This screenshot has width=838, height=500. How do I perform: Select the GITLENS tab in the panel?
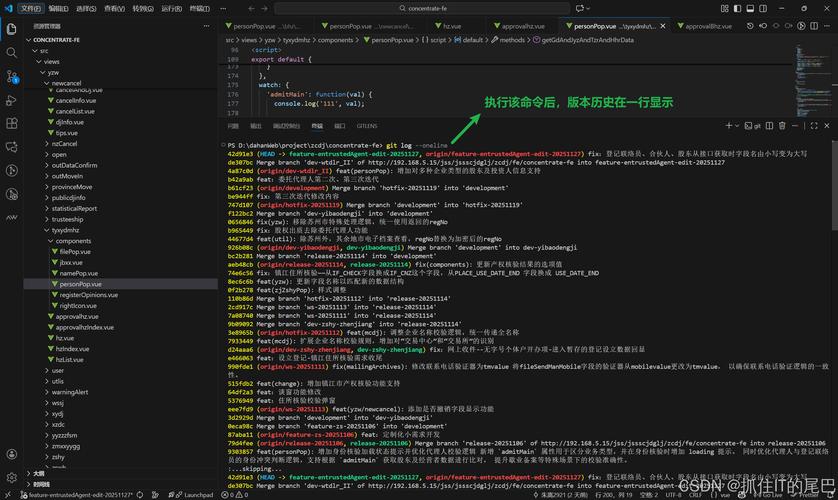tap(367, 126)
